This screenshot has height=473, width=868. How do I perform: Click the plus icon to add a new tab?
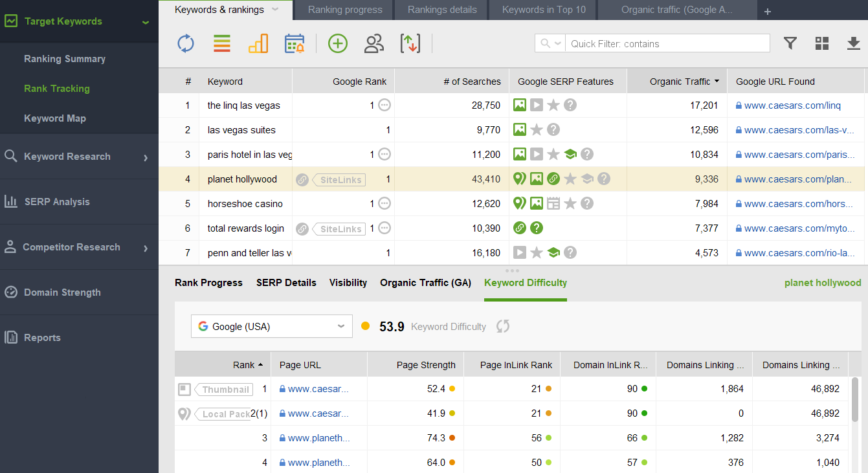pyautogui.click(x=768, y=11)
